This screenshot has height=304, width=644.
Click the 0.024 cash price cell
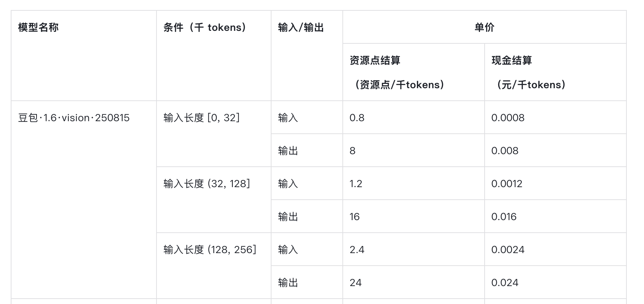[x=505, y=283]
